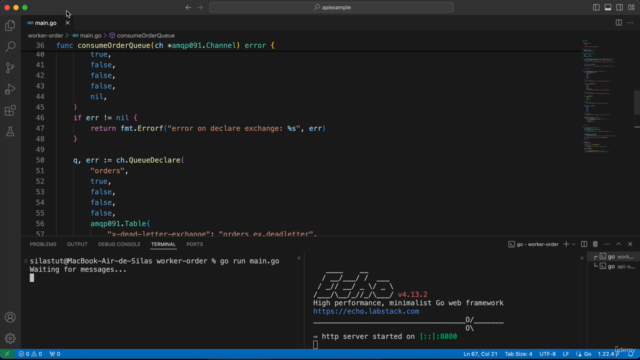Switch to the OUTPUT panel tab
Screen dimensions: 640x360
[77, 244]
